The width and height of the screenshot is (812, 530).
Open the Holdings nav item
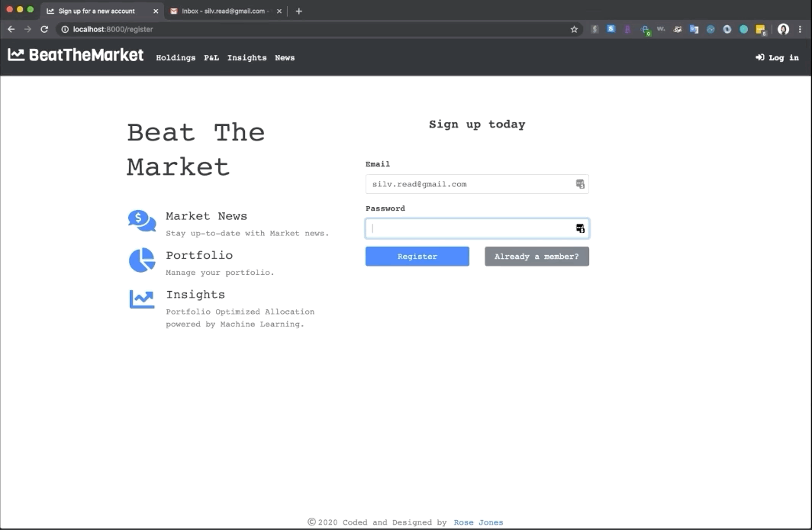(x=176, y=57)
